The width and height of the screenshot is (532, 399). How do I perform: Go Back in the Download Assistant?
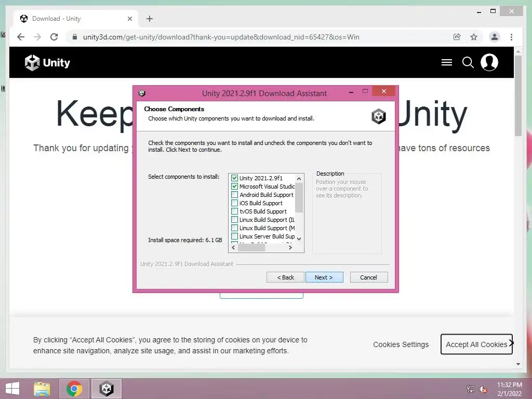[x=285, y=277]
